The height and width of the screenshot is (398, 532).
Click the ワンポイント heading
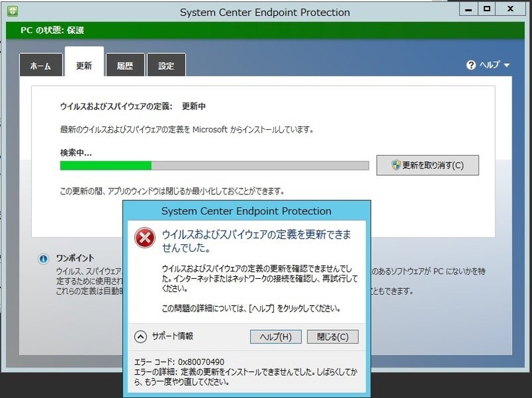click(75, 258)
